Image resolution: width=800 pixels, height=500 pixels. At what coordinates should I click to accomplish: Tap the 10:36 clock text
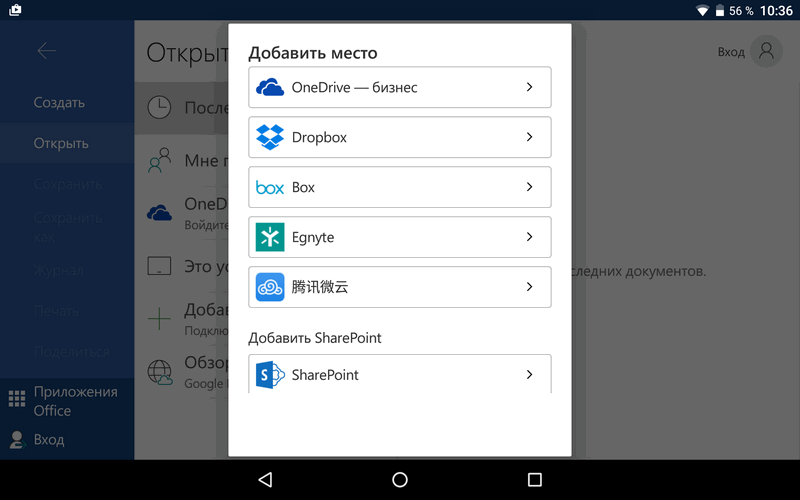pos(777,11)
